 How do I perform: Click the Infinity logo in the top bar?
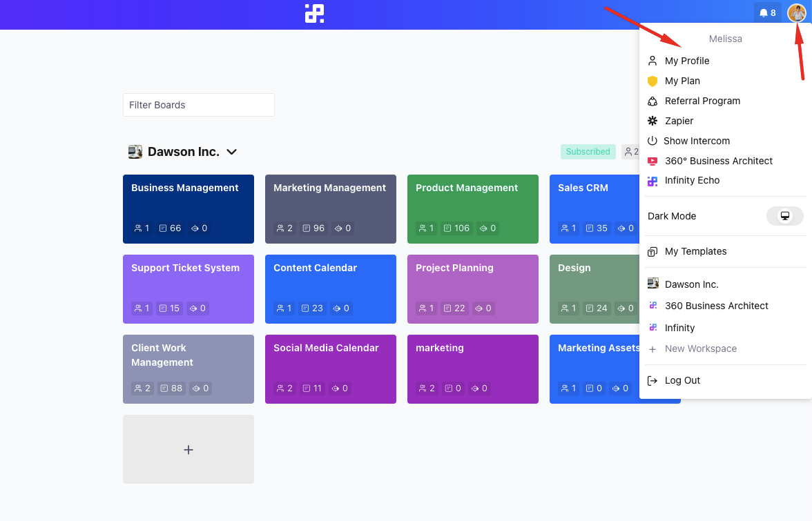coord(314,12)
